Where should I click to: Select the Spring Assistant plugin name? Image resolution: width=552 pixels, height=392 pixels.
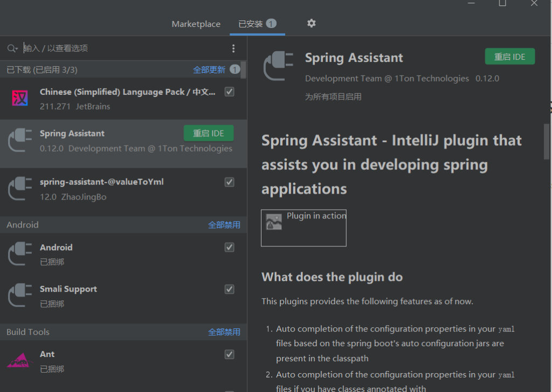coord(72,134)
